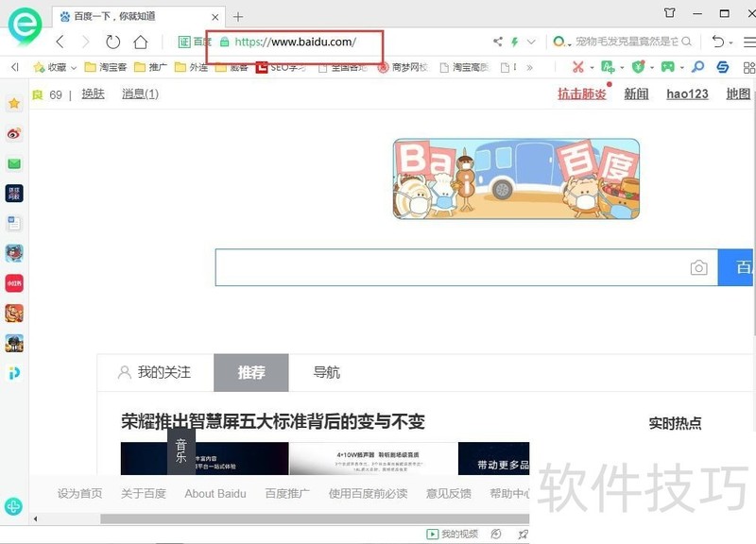Screen dimensions: 756x544
Task: Click the green site certificate badge
Action: pos(195,42)
